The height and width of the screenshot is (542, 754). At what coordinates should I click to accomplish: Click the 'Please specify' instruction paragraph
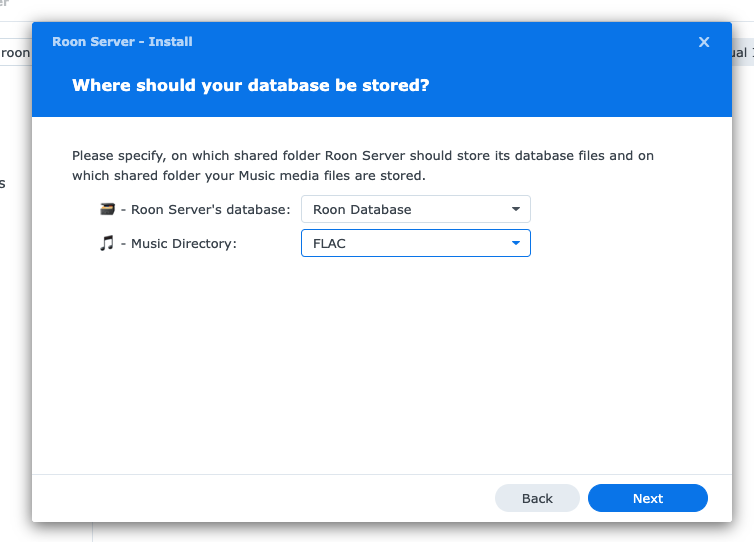point(363,166)
